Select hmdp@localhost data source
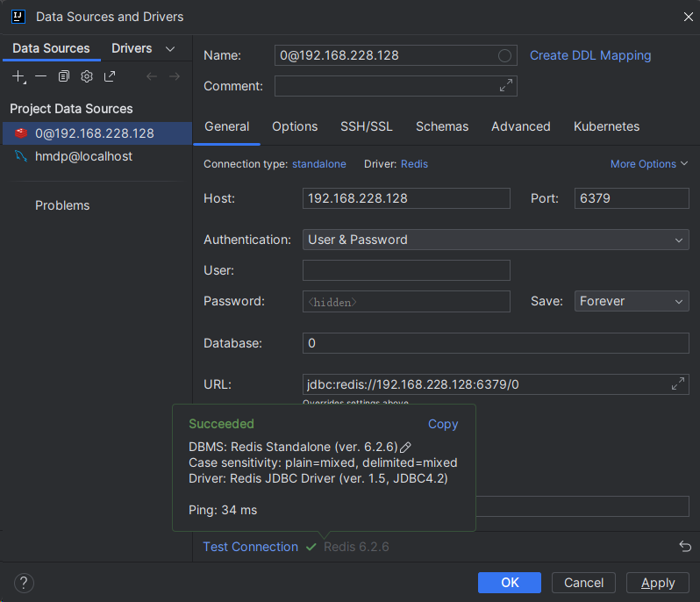 click(x=97, y=156)
